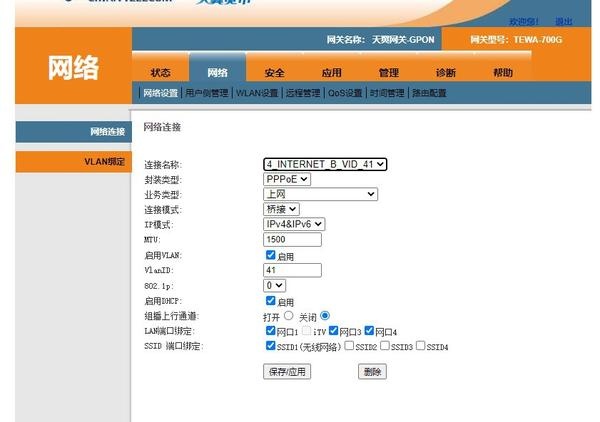600x422 pixels.
Task: Go to the 管理 tab
Action: [x=389, y=72]
